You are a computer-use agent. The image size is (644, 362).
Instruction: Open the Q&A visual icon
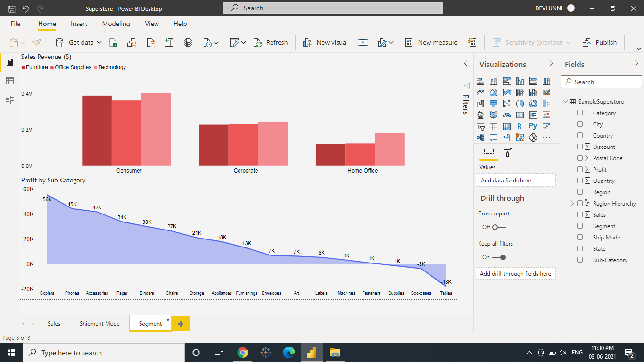pyautogui.click(x=493, y=137)
